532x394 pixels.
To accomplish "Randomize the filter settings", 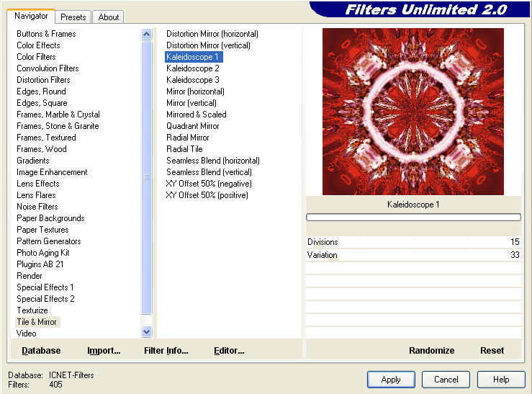I will (x=431, y=351).
